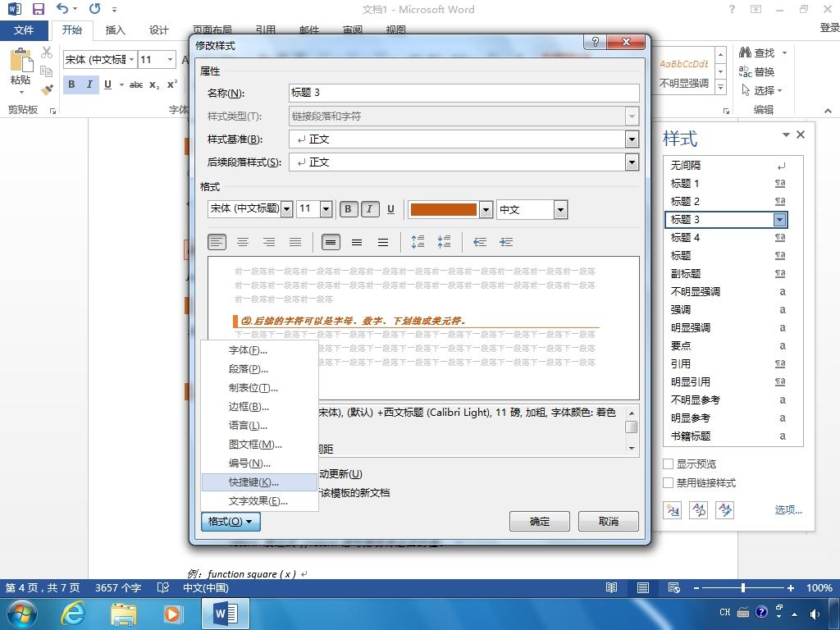Click zoom out minus button in the status bar
This screenshot has width=840, height=630.
(696, 588)
